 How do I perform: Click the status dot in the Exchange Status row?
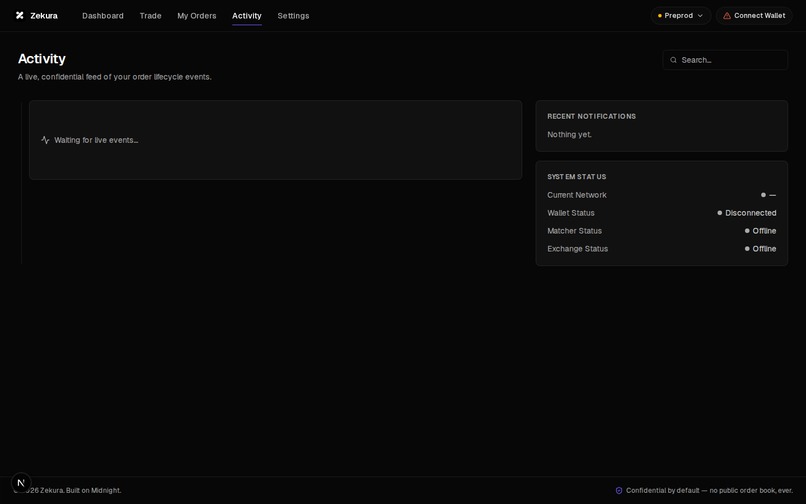click(x=747, y=249)
